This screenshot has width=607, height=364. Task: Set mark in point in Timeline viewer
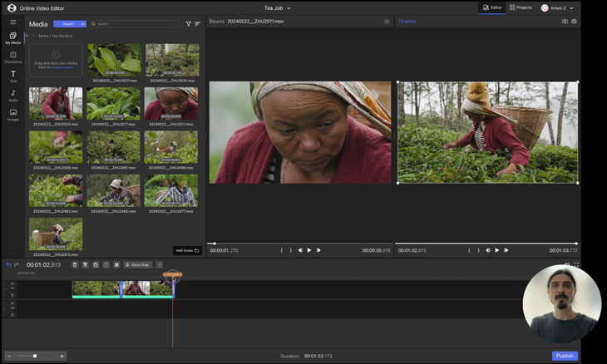[x=469, y=250]
